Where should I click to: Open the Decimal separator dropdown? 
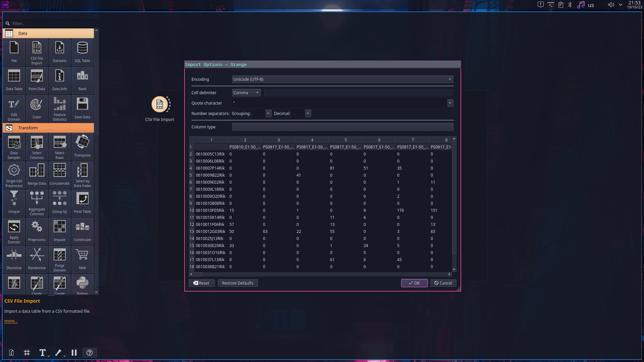307,114
